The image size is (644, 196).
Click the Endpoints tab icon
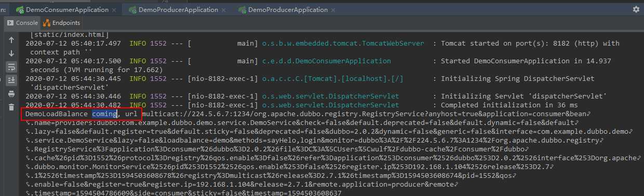point(47,23)
